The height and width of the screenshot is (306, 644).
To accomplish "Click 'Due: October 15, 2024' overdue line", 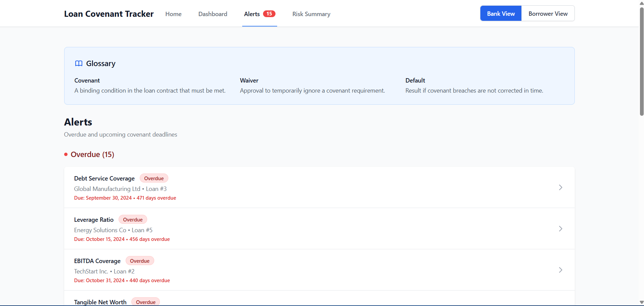I will coord(122,239).
